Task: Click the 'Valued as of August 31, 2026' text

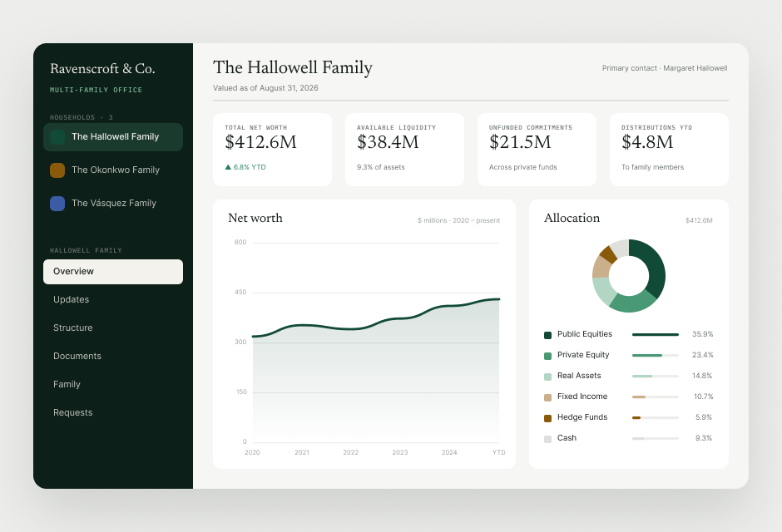Action: [265, 88]
